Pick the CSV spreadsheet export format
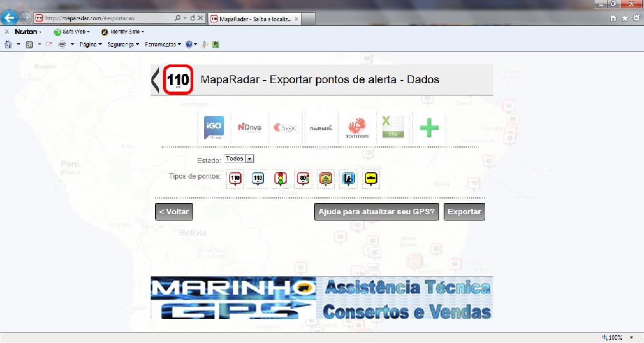Screen dimensions: 644x343 pyautogui.click(x=393, y=127)
